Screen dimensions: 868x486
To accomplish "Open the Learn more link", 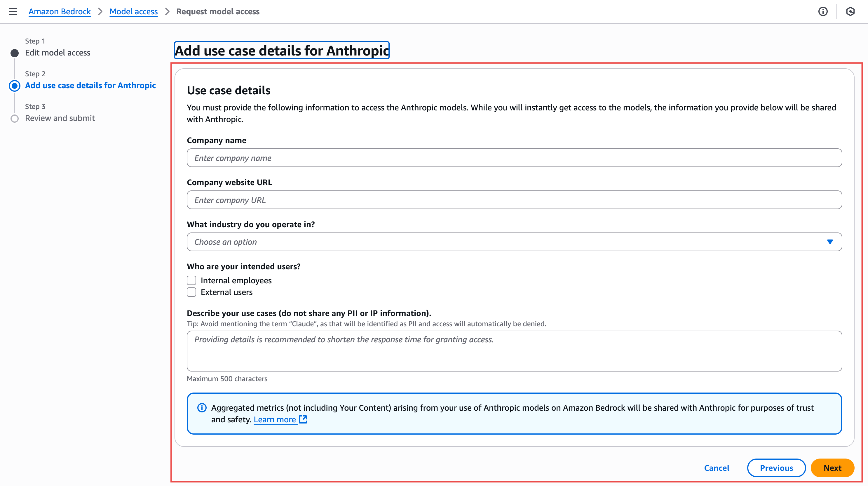I will [275, 419].
